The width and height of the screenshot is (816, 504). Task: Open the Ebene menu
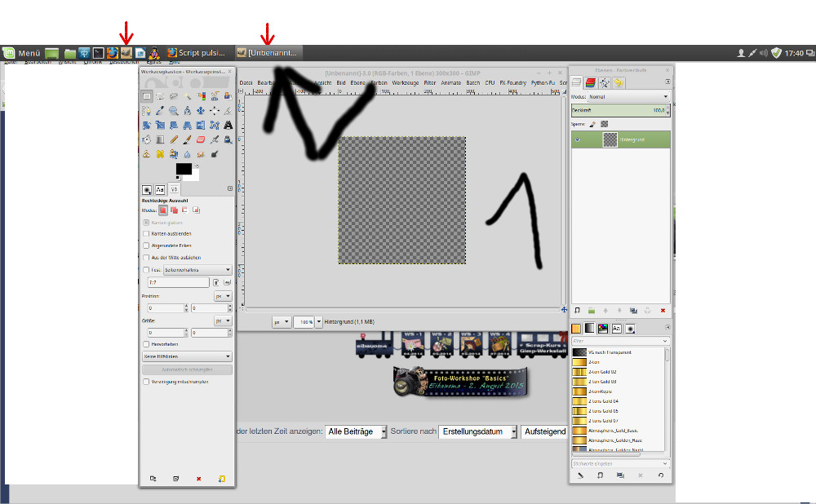357,82
